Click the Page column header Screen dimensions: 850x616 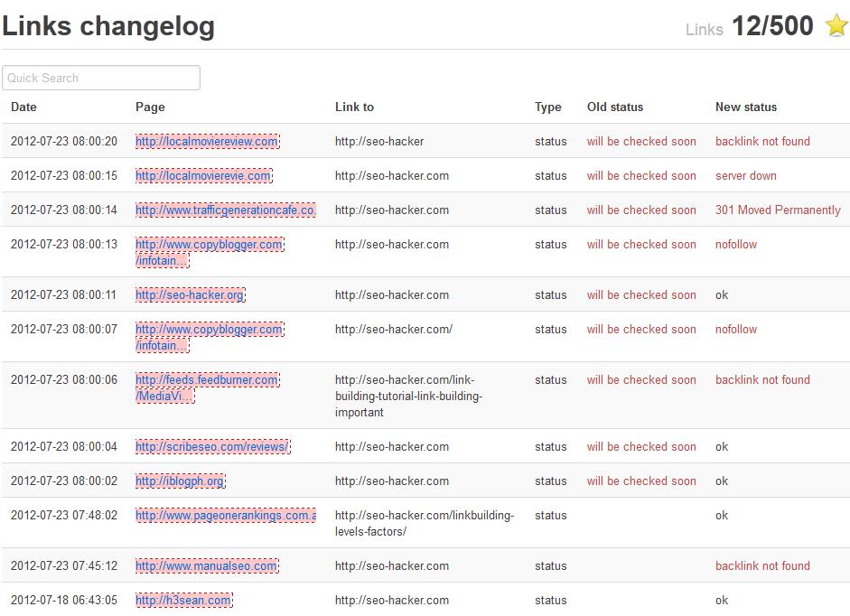coord(150,107)
